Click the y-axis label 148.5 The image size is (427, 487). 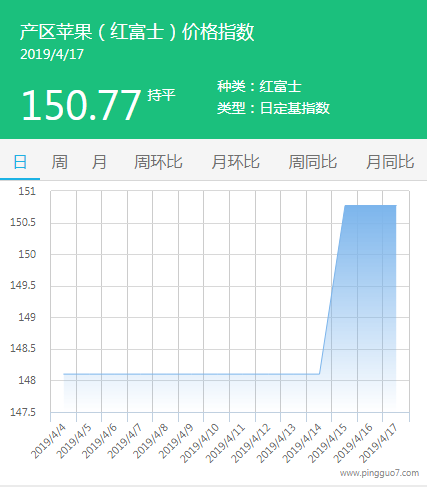[23, 348]
